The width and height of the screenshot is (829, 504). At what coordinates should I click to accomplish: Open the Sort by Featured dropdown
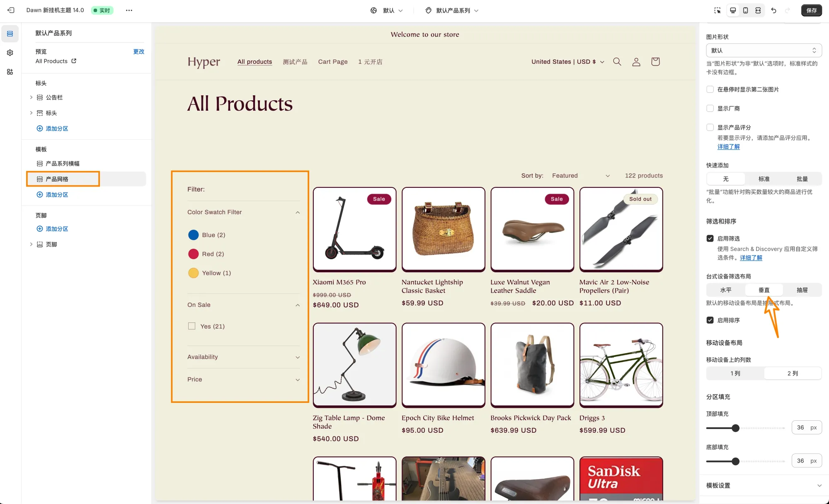click(x=581, y=176)
